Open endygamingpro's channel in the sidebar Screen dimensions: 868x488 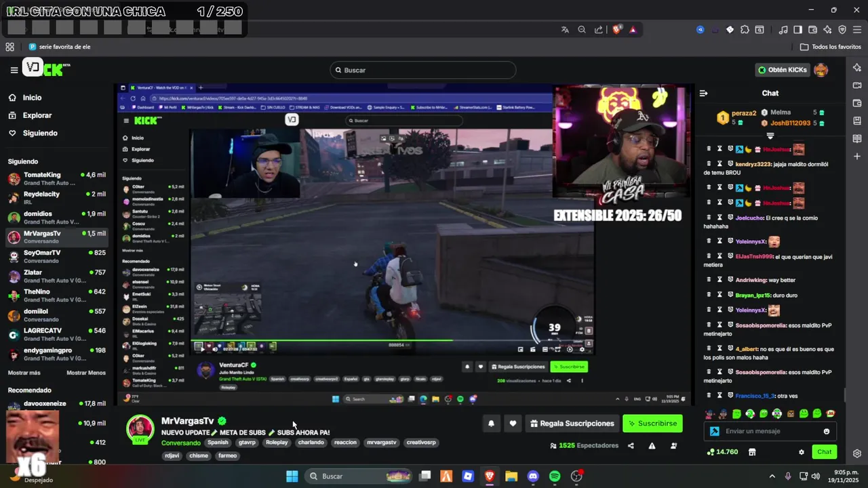pyautogui.click(x=57, y=354)
